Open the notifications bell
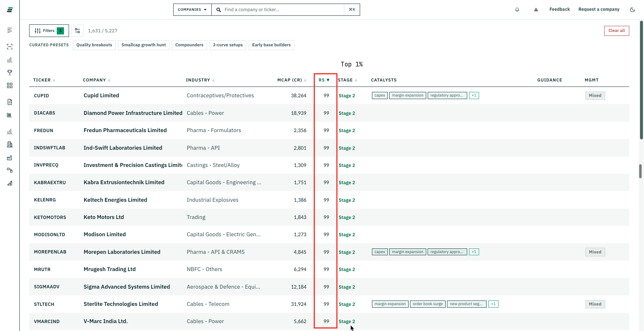Image resolution: width=644 pixels, height=331 pixels. pyautogui.click(x=517, y=10)
